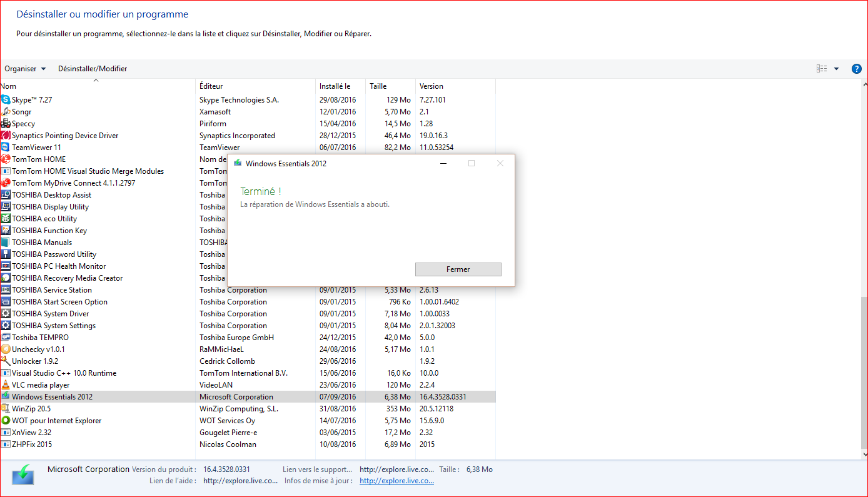Click the 353 Mo size value
868x497 pixels.
coord(398,409)
